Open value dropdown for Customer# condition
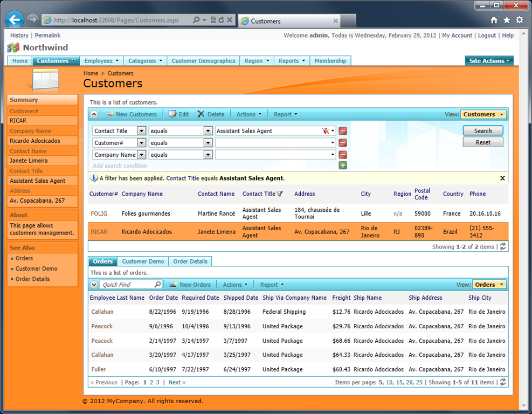This screenshot has height=414, width=532. coord(333,143)
